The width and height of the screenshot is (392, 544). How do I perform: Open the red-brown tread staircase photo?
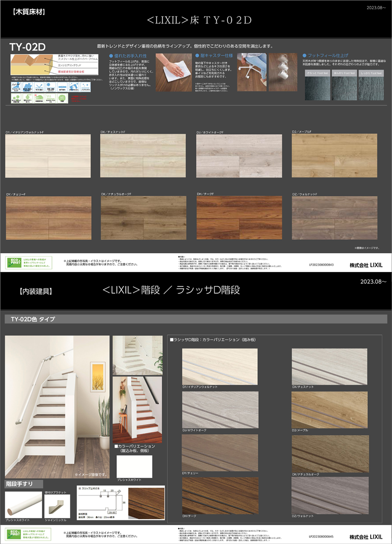click(137, 410)
